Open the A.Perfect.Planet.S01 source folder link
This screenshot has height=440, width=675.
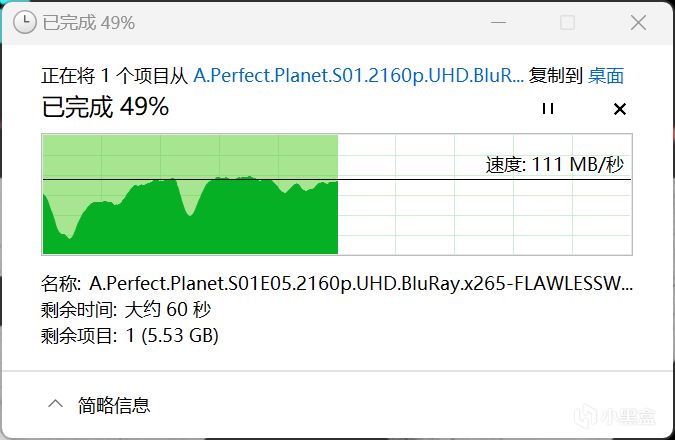[358, 75]
